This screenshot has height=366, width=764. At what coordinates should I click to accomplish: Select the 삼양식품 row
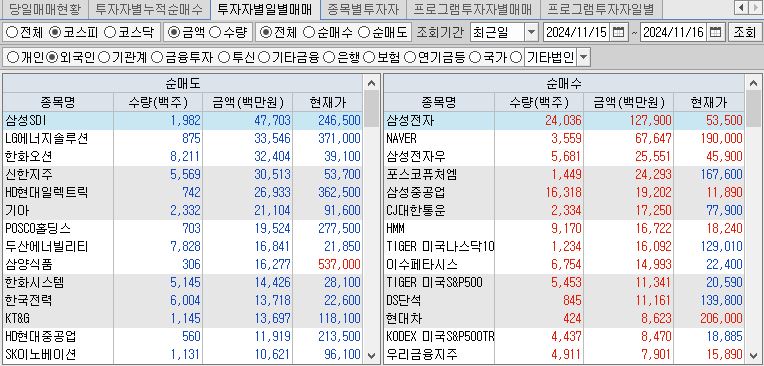pos(183,265)
